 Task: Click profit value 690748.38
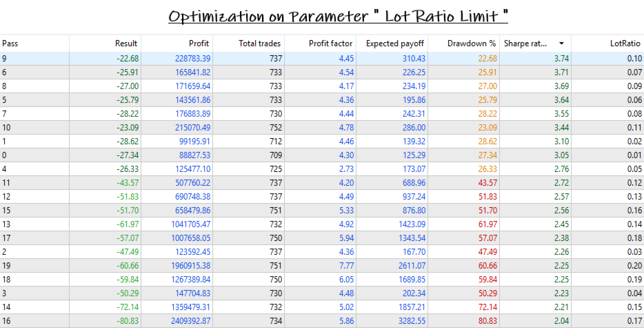pos(192,197)
